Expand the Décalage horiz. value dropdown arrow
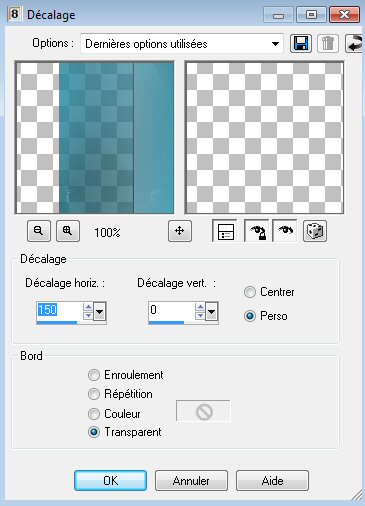This screenshot has width=365, height=506. coord(100,312)
